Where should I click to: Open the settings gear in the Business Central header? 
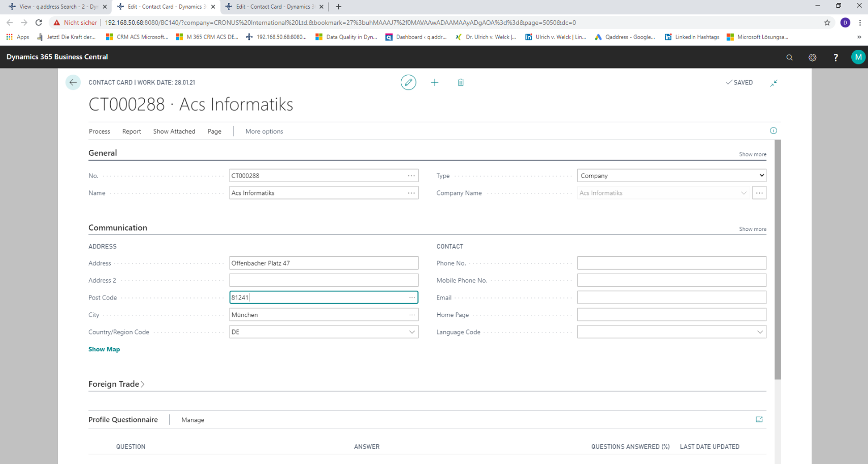point(813,57)
